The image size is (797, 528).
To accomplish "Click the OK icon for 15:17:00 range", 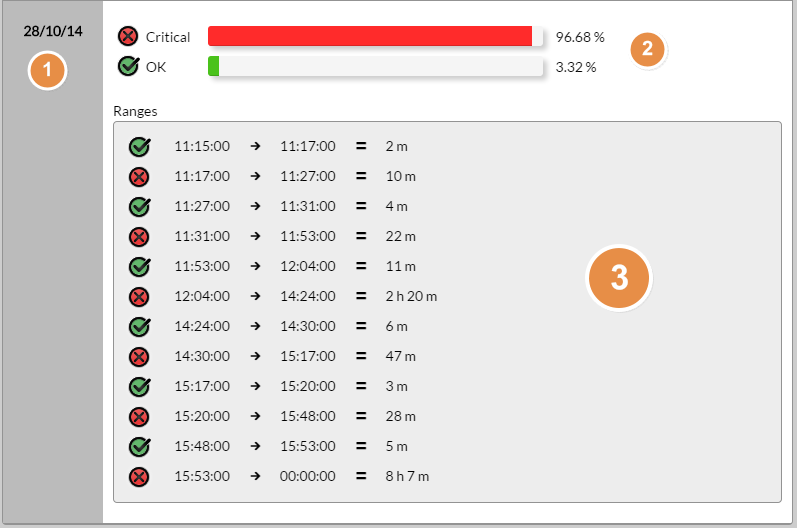I will [x=139, y=386].
